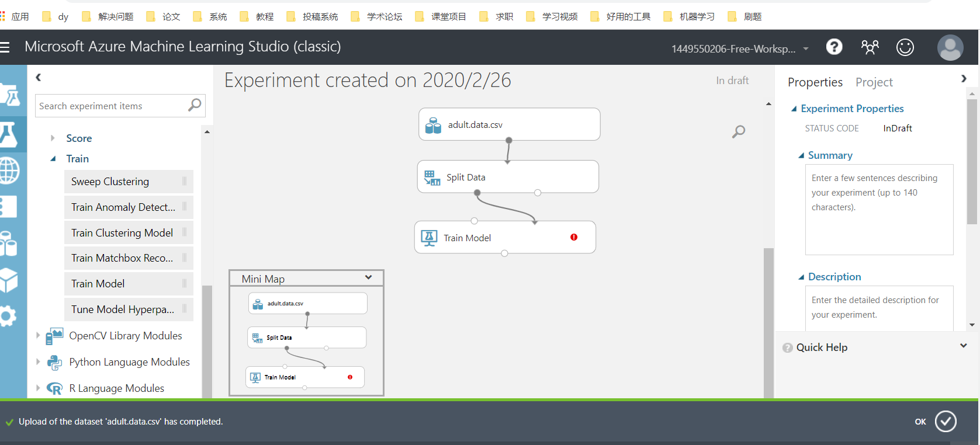
Task: Expand the Score category
Action: coord(53,138)
